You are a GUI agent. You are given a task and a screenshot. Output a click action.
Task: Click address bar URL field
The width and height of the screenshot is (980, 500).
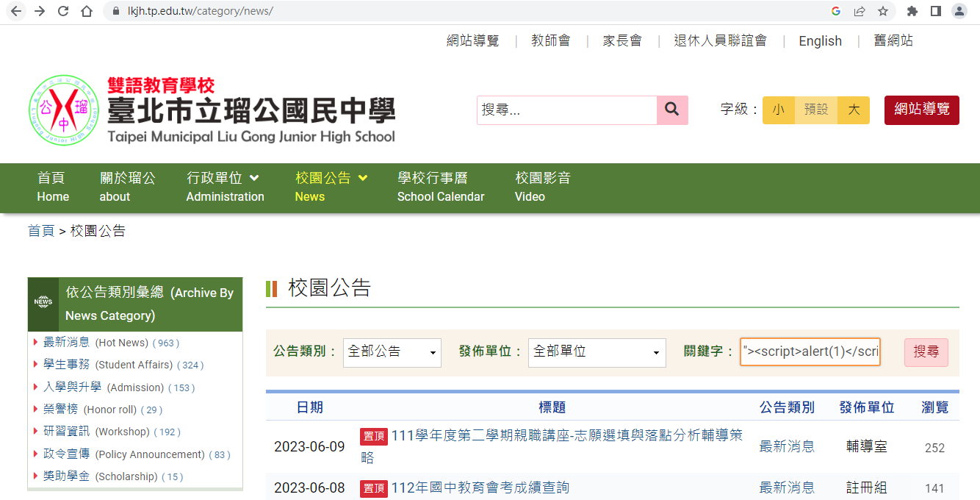coord(470,11)
